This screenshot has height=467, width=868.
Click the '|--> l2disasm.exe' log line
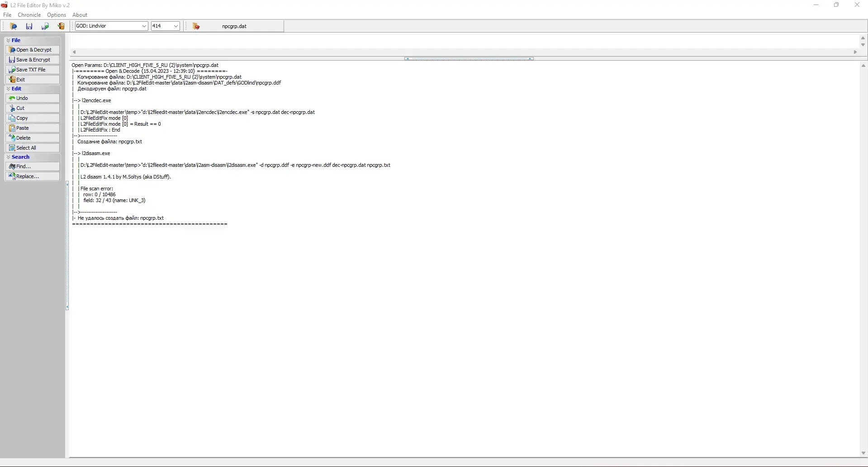coord(91,153)
